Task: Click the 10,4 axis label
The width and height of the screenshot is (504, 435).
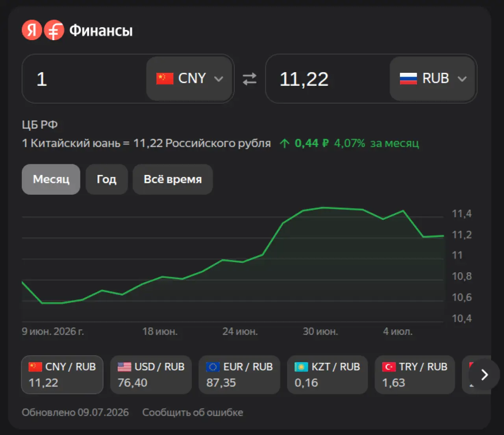Action: [x=461, y=318]
